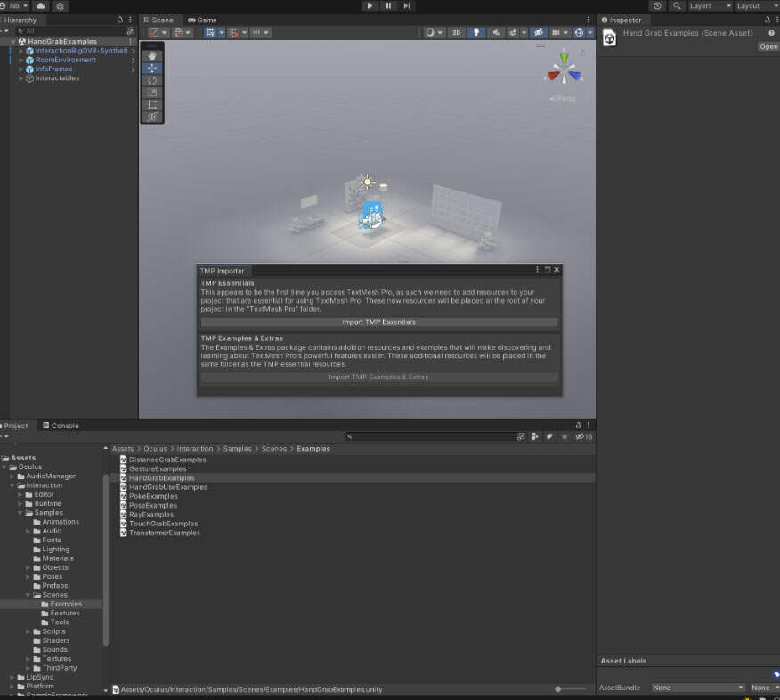
Task: Switch to the Game tab
Action: pos(202,20)
